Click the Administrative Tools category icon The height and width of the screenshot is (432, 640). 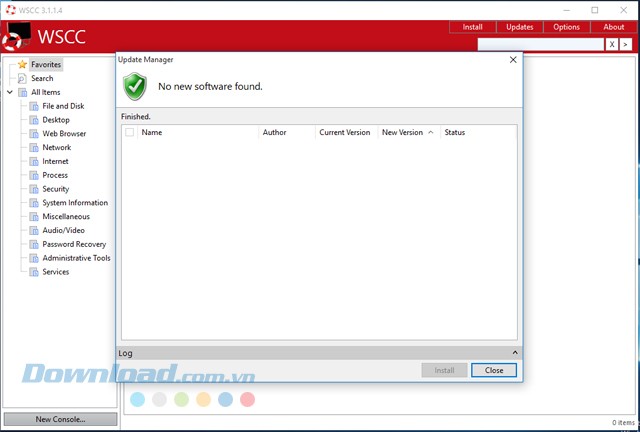(x=34, y=258)
